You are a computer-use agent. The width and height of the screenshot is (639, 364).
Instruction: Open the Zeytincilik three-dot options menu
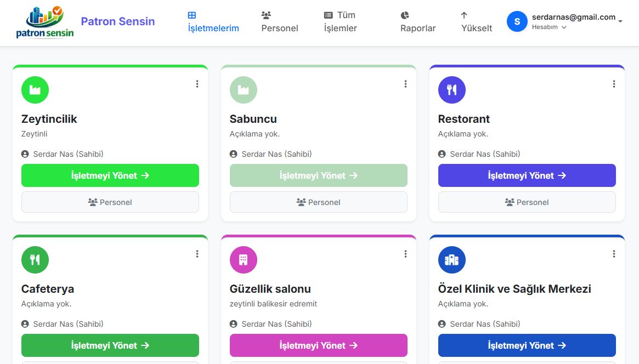[x=197, y=84]
